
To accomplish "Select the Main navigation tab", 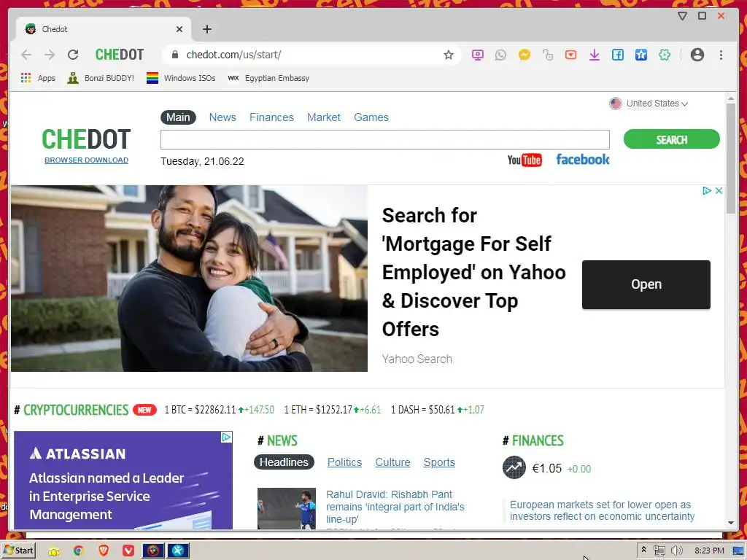I will pyautogui.click(x=178, y=117).
